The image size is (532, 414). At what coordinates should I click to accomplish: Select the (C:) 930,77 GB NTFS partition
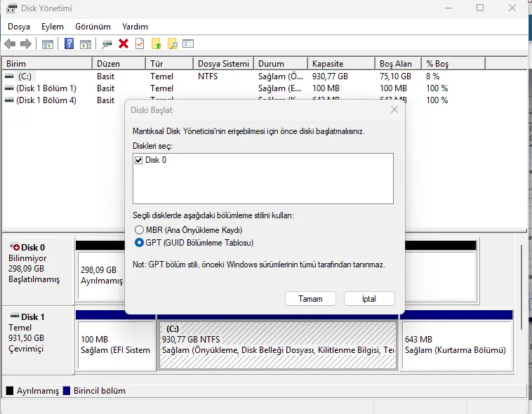coord(277,345)
